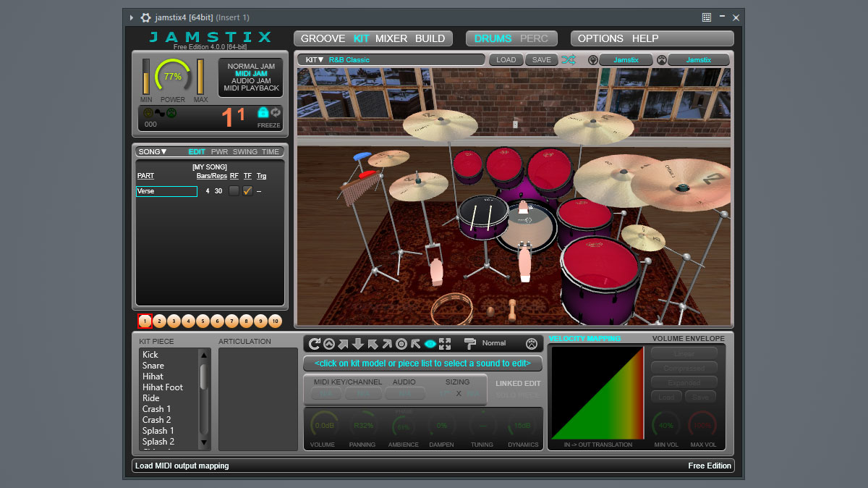
Task: Click the green MIDI output indicator icon
Action: [x=171, y=113]
